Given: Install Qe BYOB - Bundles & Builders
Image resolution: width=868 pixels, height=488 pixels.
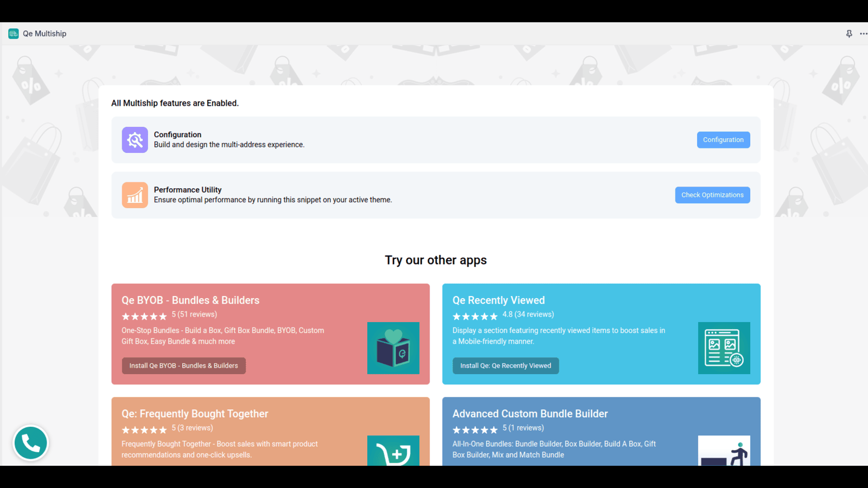Looking at the screenshot, I should 183,365.
